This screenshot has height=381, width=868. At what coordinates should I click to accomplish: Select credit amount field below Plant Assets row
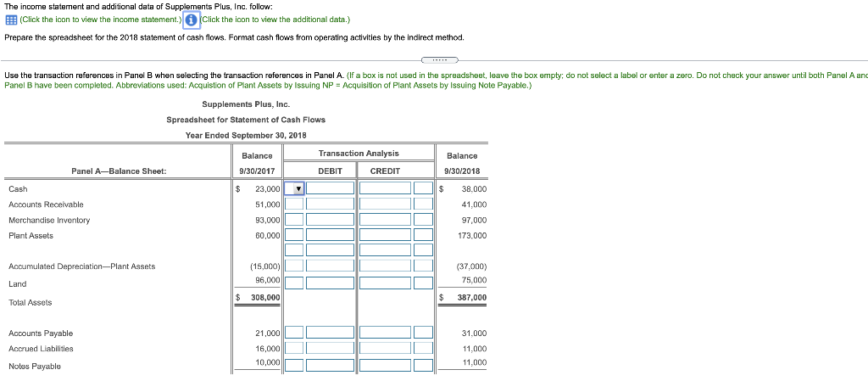click(x=386, y=250)
